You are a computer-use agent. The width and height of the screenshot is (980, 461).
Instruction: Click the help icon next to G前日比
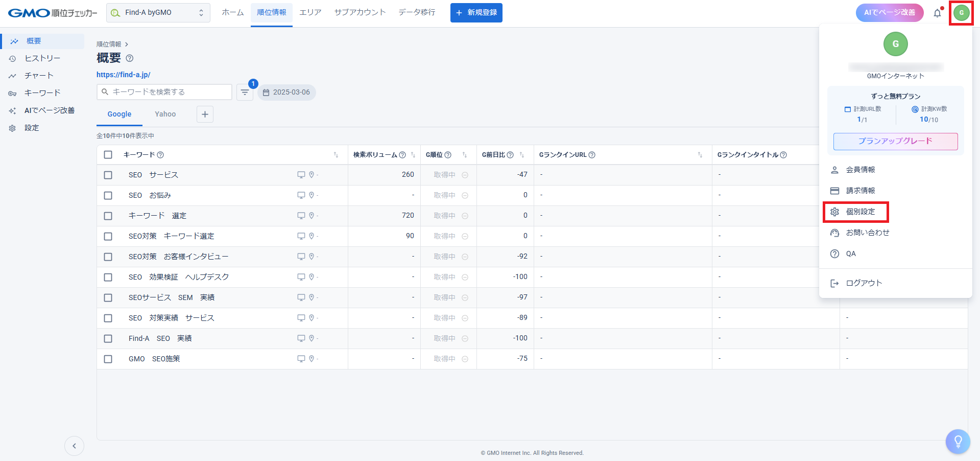(x=510, y=155)
